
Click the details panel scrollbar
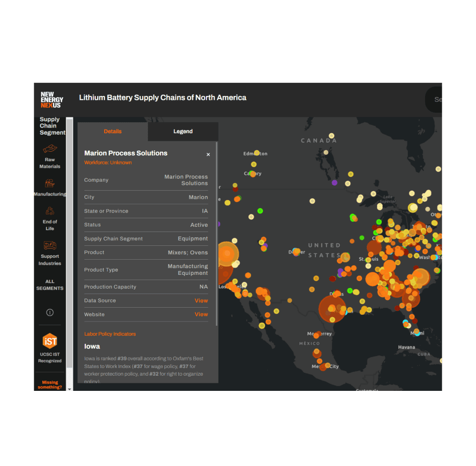217,233
